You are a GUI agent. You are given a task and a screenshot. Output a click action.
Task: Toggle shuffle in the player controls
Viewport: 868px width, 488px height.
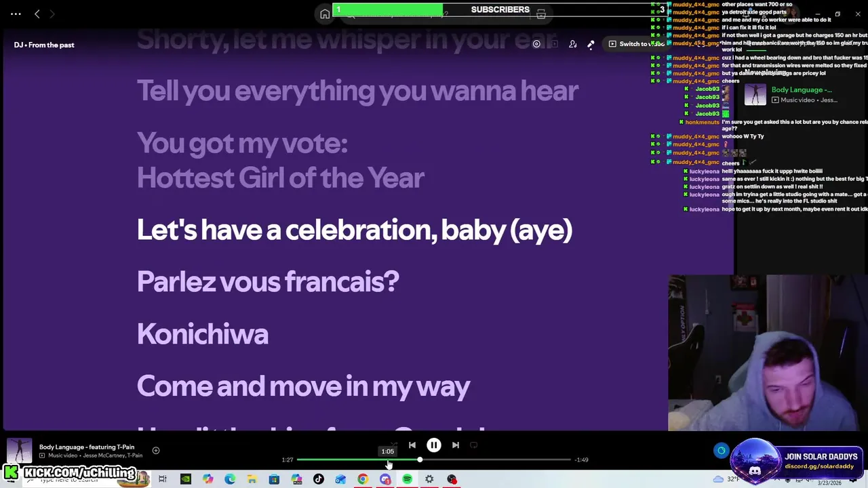[x=393, y=445]
